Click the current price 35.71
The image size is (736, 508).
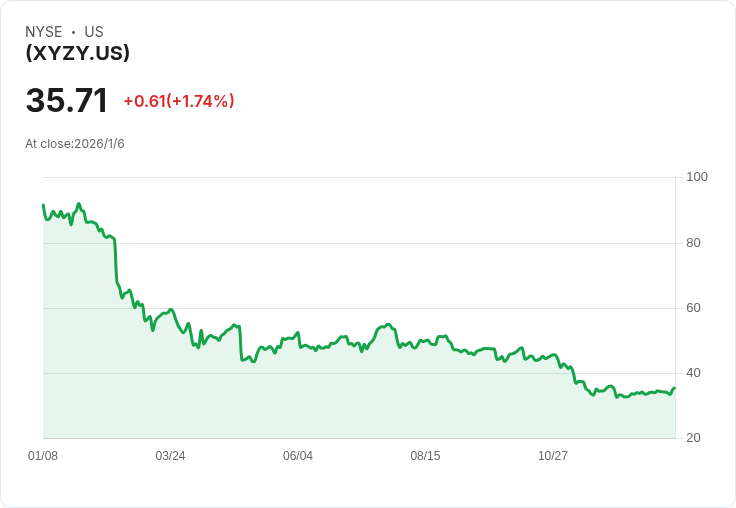[x=66, y=101]
